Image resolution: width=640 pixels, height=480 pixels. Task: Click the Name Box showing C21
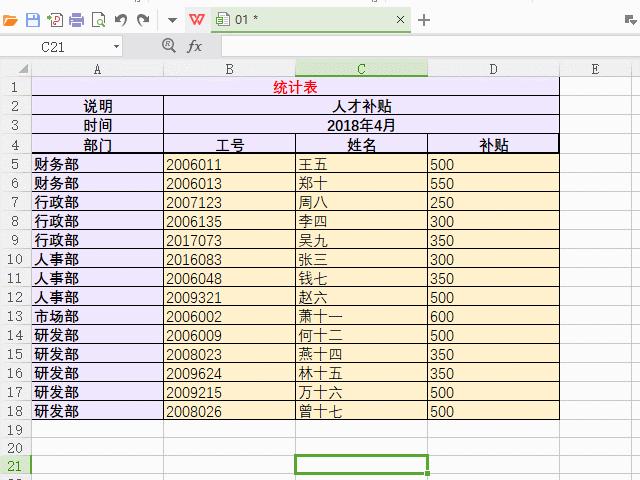coord(55,47)
